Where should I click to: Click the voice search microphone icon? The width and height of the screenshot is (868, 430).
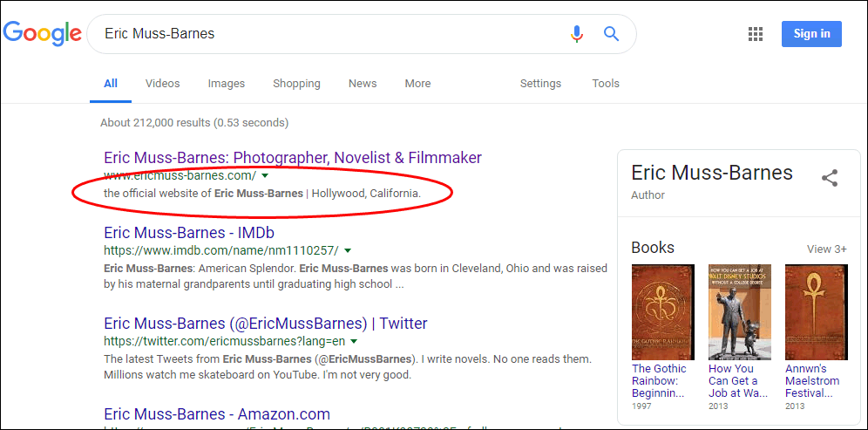pyautogui.click(x=576, y=34)
